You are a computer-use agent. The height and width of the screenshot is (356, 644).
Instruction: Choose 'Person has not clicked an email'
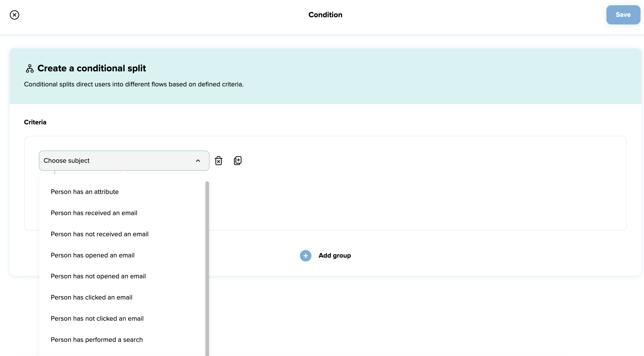[97, 318]
